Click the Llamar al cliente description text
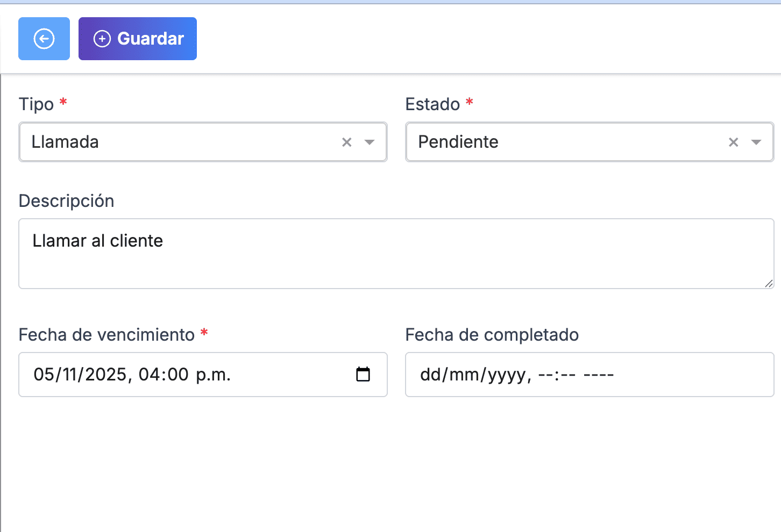The width and height of the screenshot is (781, 532). click(x=98, y=241)
